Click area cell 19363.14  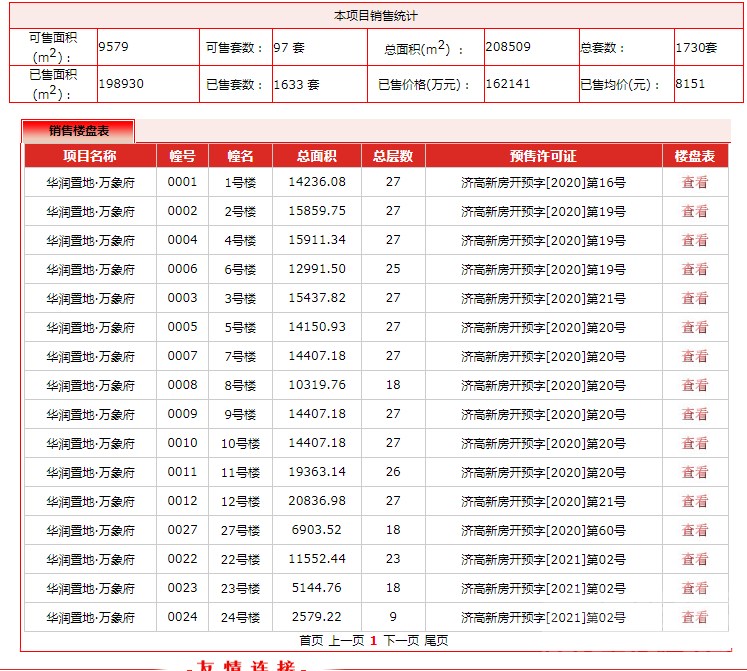click(317, 472)
